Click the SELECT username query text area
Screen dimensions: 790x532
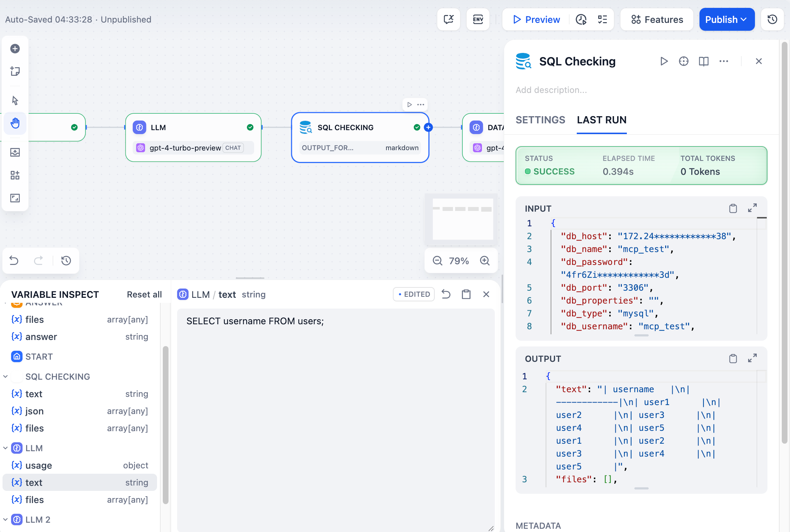tap(336, 420)
